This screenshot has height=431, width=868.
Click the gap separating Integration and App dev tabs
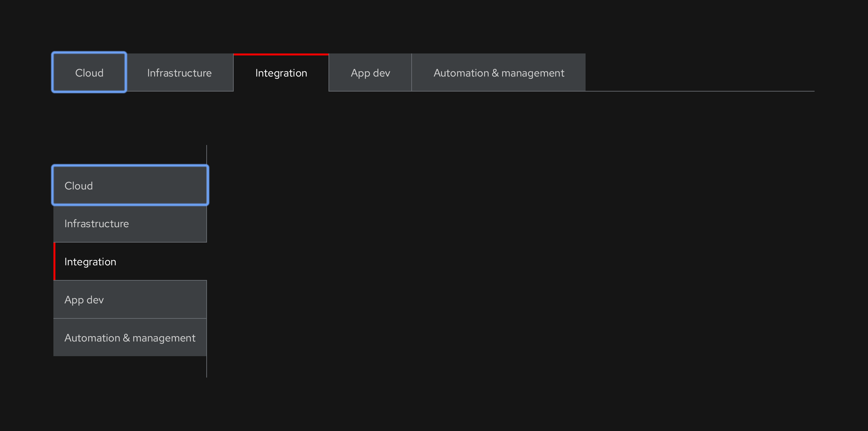tap(328, 72)
